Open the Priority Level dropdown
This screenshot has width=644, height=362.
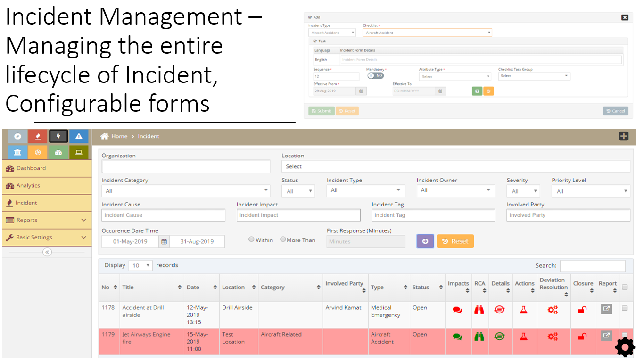[591, 191]
